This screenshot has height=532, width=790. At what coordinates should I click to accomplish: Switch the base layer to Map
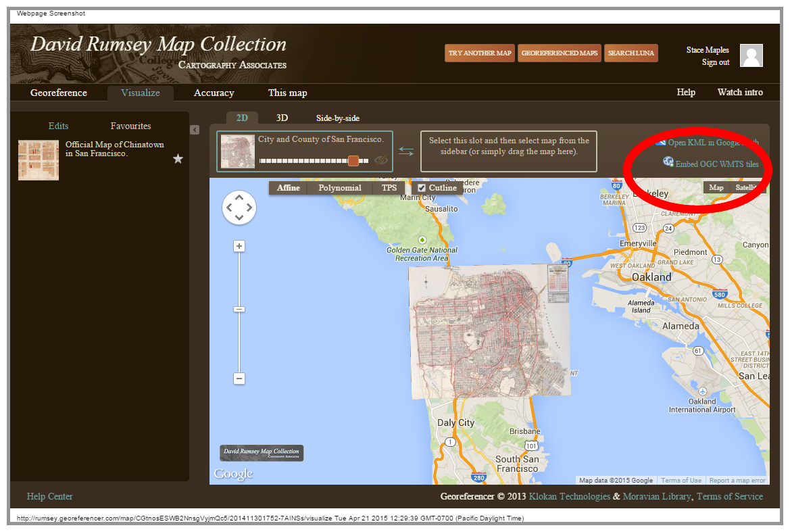[716, 187]
